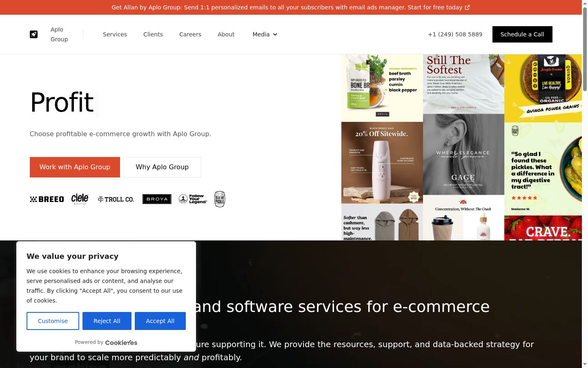
Task: Click the Schedule a Call button
Action: tap(522, 34)
